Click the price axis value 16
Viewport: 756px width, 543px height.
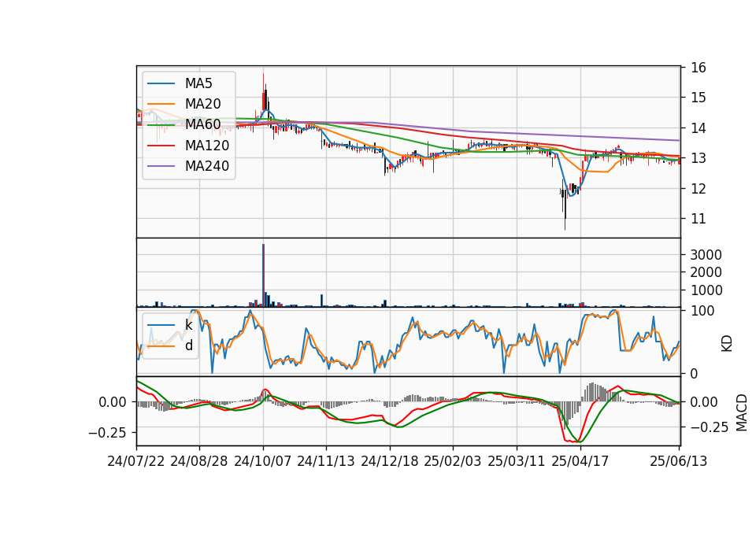(x=699, y=68)
